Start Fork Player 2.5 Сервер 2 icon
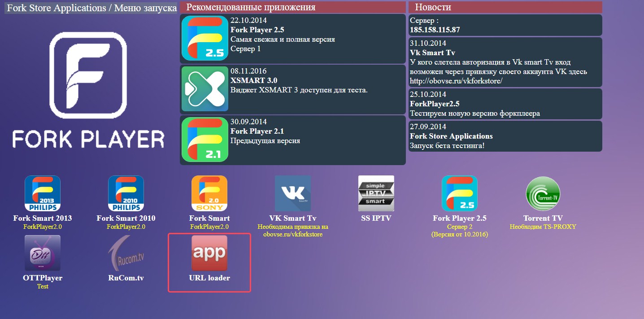644x319 pixels. (460, 193)
